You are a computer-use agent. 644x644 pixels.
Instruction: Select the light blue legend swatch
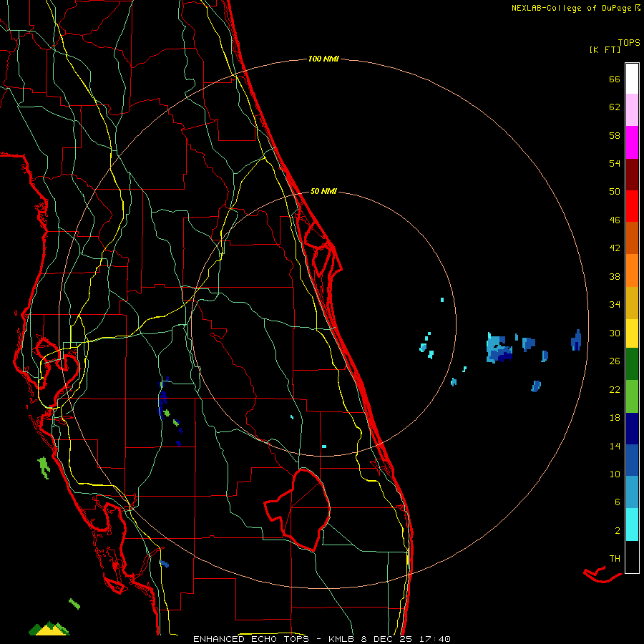[632, 492]
